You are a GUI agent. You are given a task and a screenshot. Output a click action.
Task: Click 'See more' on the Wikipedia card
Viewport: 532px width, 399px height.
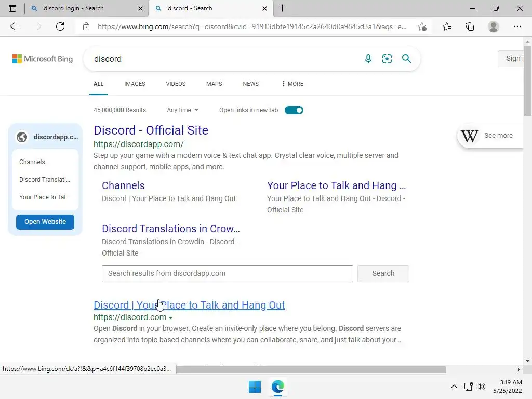(x=498, y=136)
